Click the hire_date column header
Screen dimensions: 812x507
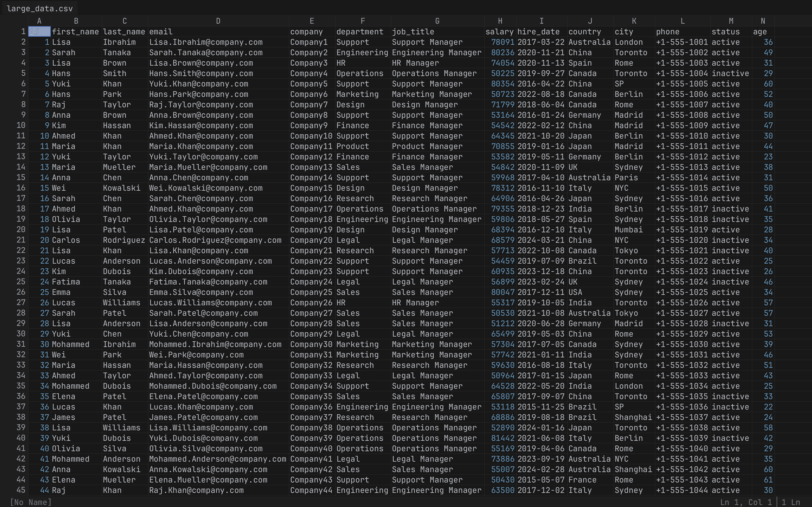[539, 32]
